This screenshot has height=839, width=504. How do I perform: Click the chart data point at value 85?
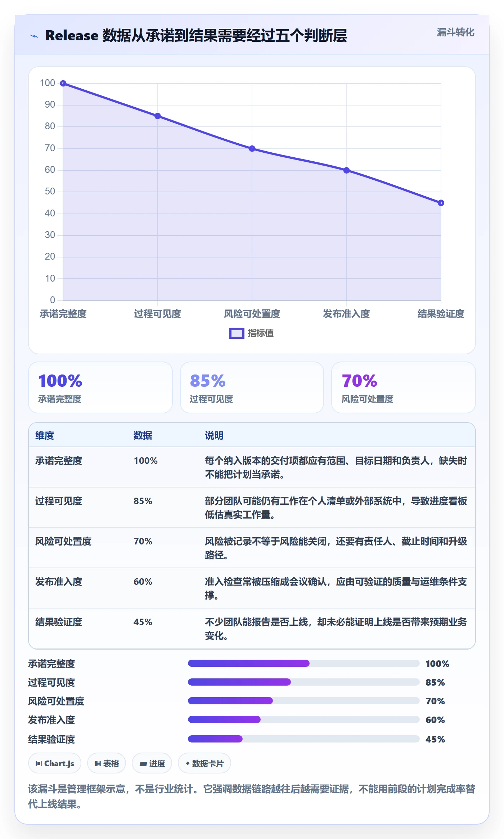point(158,116)
